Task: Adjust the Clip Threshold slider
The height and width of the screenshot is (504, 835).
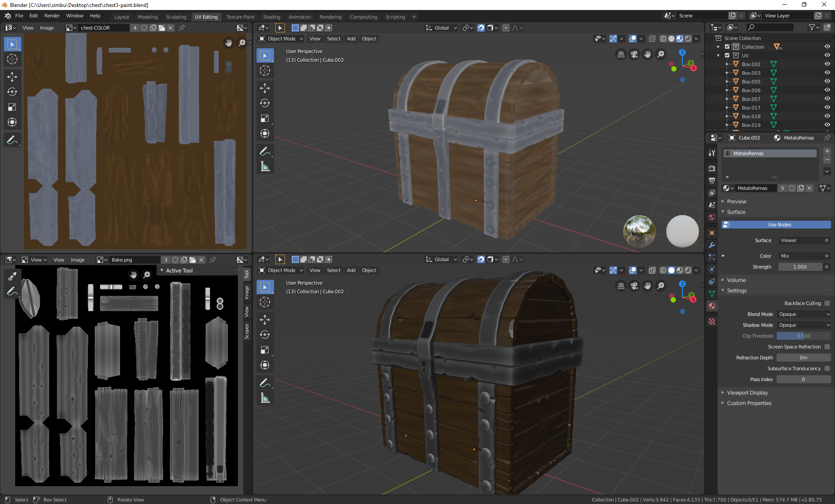Action: (803, 336)
